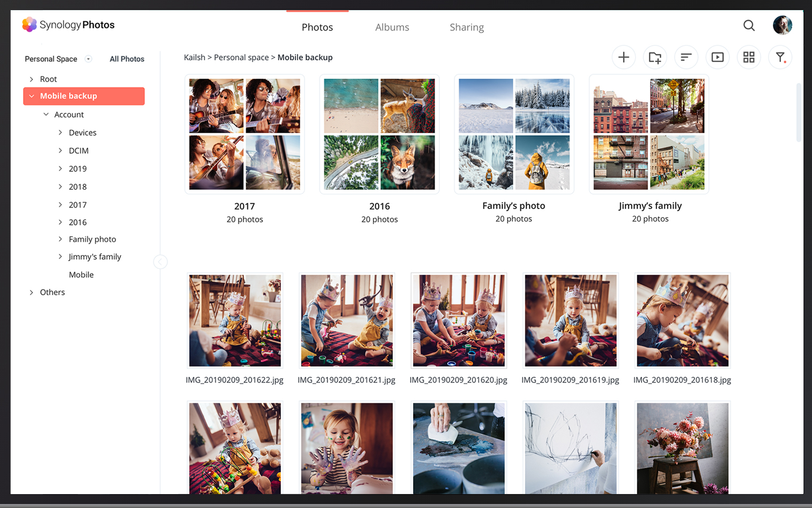The image size is (812, 508).
Task: Open the user profile avatar
Action: click(782, 25)
